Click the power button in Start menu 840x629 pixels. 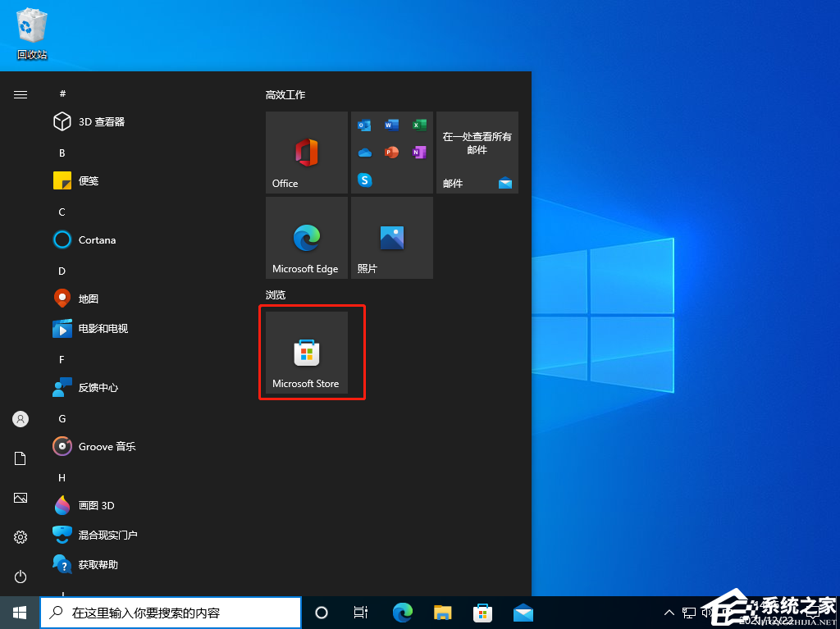pyautogui.click(x=21, y=577)
